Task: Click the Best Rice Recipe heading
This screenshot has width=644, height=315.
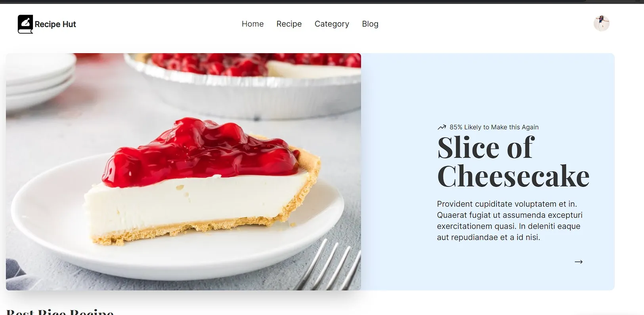Action: (60, 312)
